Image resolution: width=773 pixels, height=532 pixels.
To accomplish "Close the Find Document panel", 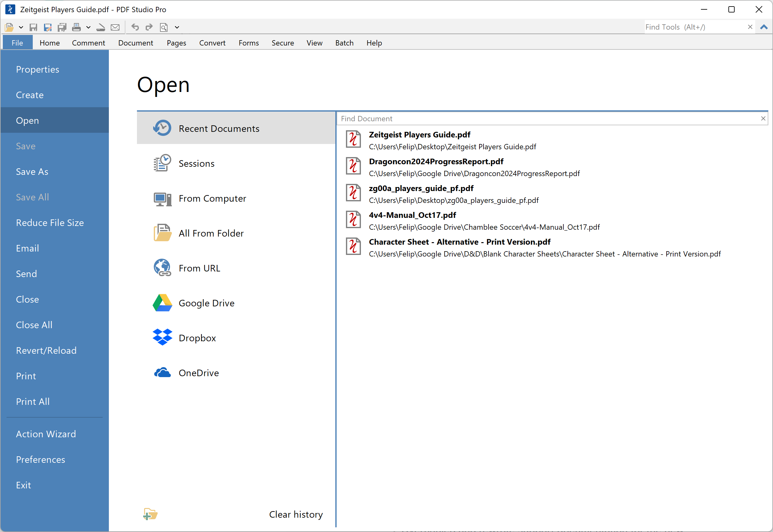I will coord(763,118).
